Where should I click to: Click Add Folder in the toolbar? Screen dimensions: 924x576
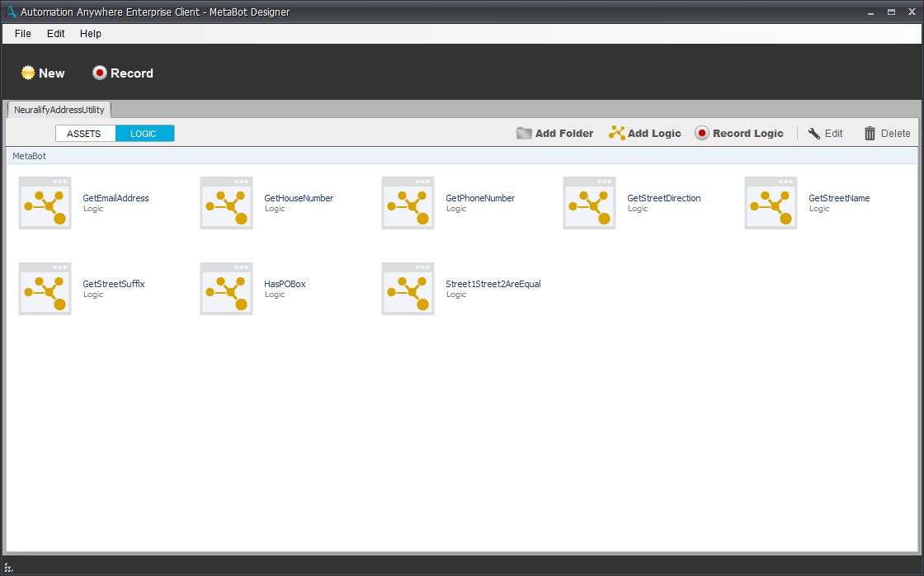tap(554, 134)
